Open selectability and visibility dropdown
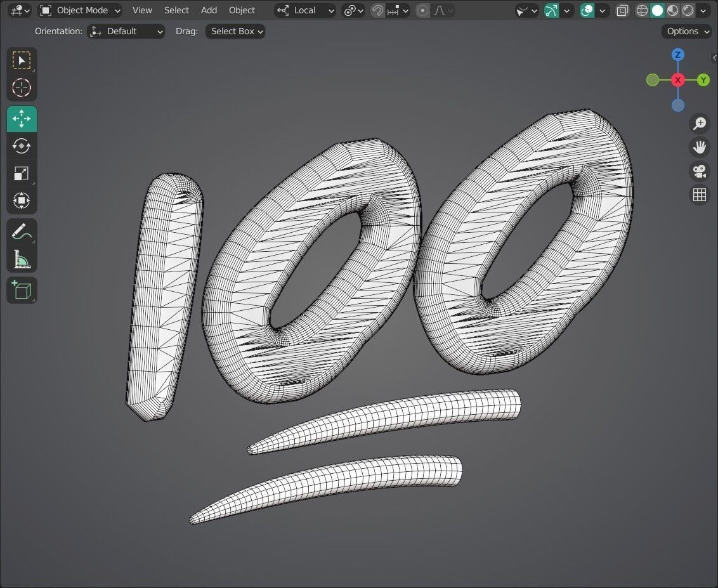Image resolution: width=718 pixels, height=588 pixels. point(526,11)
